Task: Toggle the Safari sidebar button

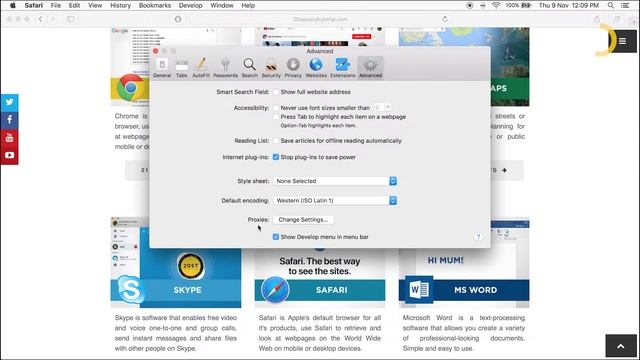Action: tap(71, 19)
